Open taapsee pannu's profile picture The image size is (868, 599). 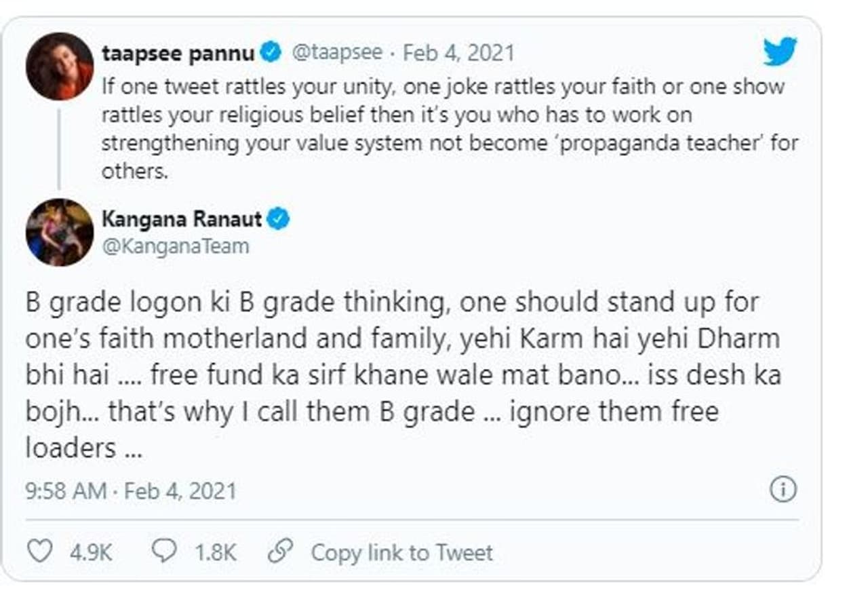point(60,66)
